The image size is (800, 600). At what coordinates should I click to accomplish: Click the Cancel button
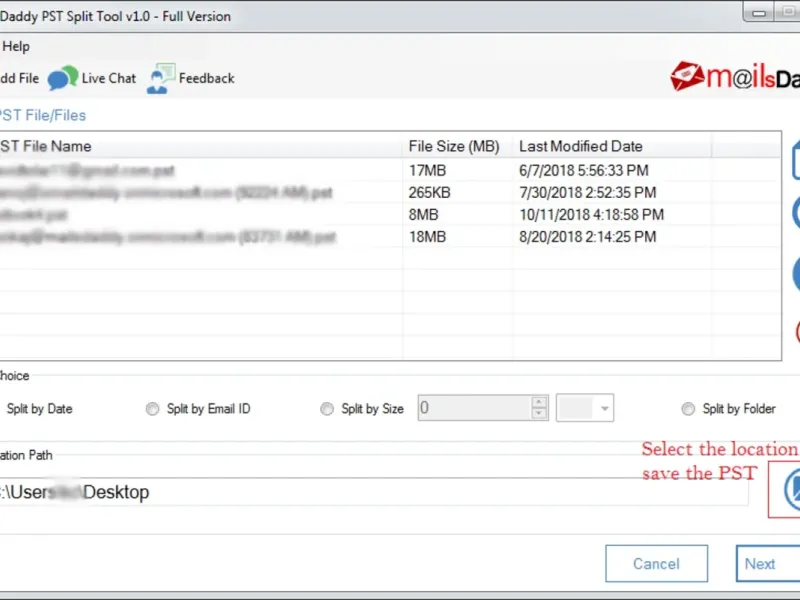(657, 564)
